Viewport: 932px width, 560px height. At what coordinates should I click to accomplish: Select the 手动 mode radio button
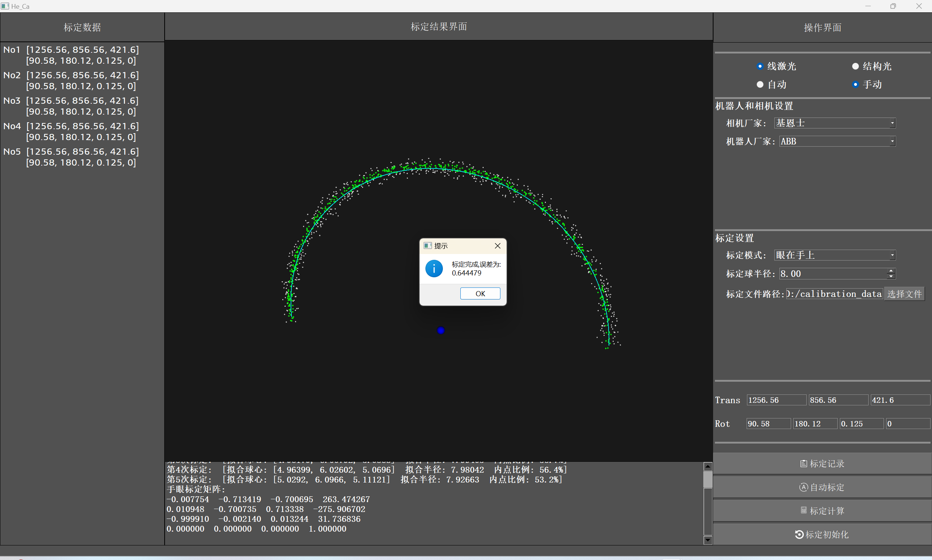point(856,84)
